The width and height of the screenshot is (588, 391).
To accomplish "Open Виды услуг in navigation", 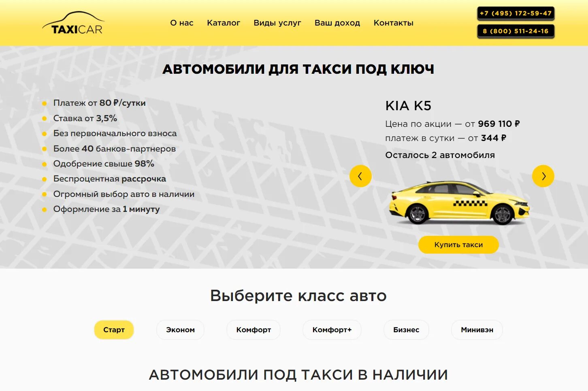I will (x=277, y=23).
